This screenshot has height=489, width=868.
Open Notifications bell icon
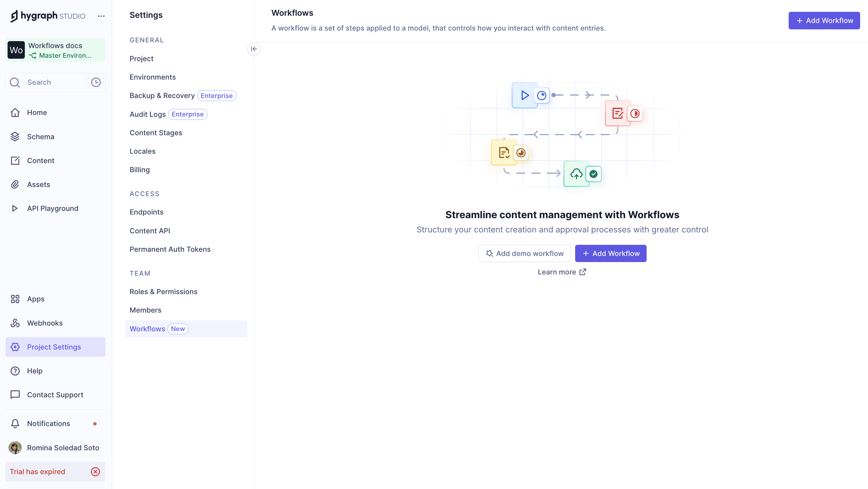point(15,423)
